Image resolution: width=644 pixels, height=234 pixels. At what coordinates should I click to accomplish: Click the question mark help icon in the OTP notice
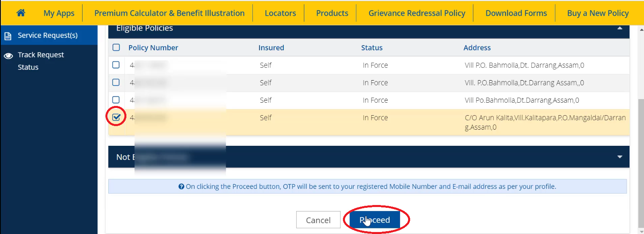[x=181, y=186]
